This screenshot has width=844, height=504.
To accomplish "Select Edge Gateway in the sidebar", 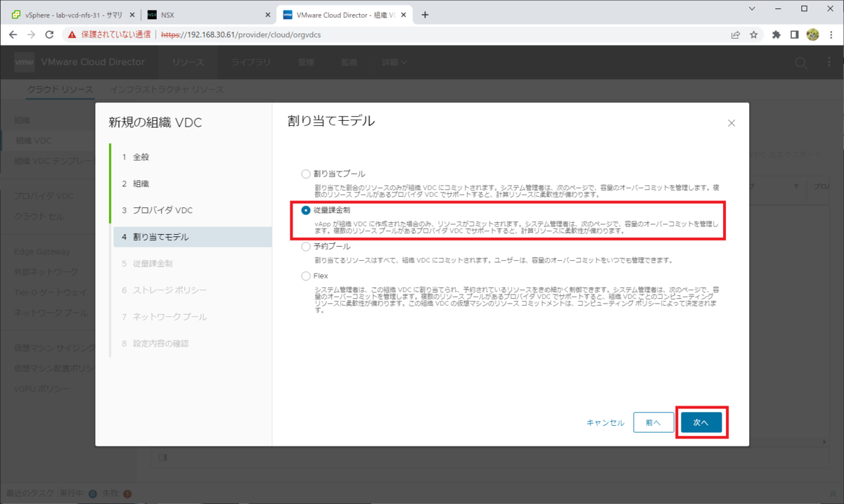I will [x=41, y=251].
